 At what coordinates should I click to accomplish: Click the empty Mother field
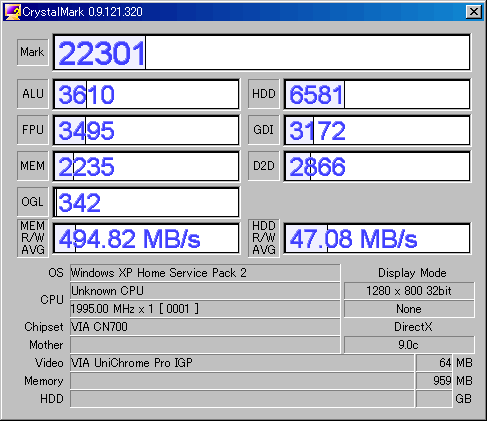[x=205, y=345]
